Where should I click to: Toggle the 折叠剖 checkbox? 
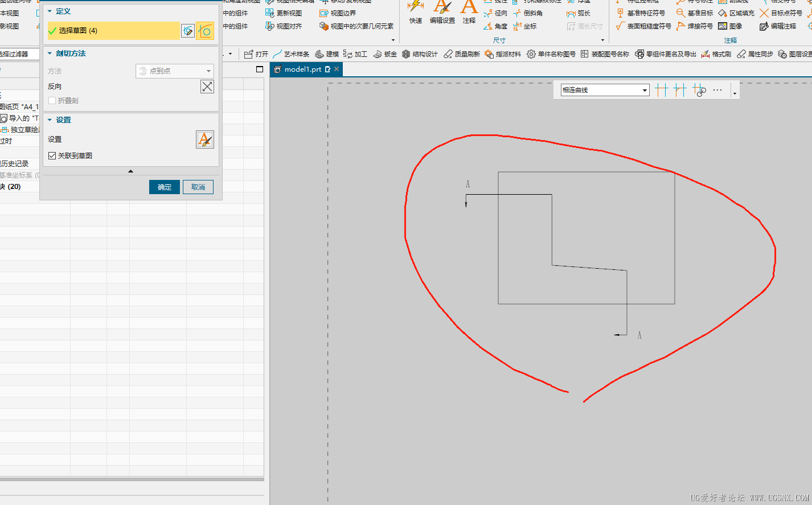click(x=52, y=101)
